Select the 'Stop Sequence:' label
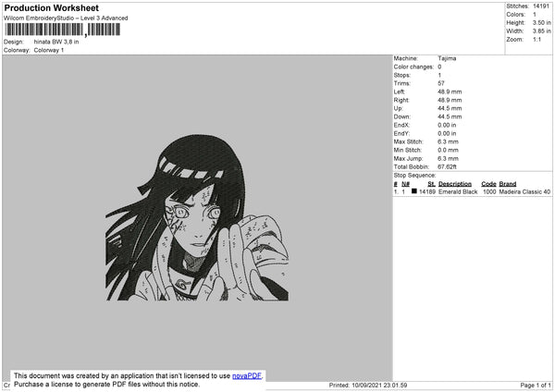This screenshot has height=392, width=555. coord(414,176)
